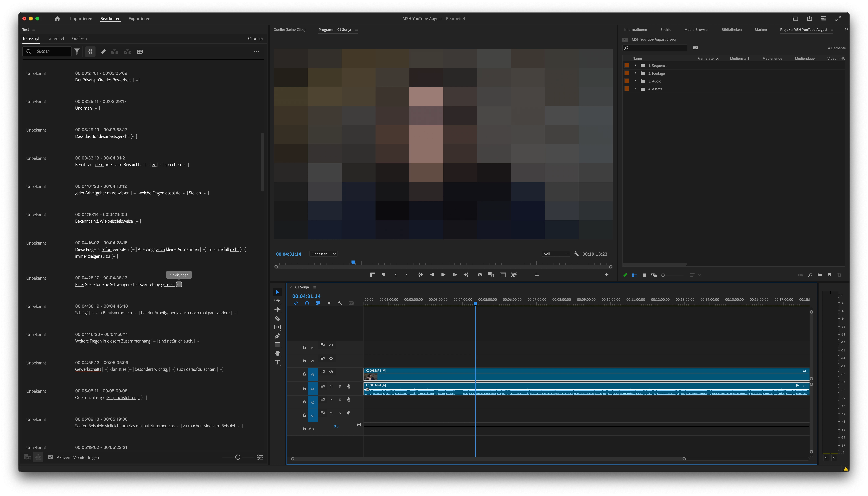Select the Razor tool
The width and height of the screenshot is (868, 496).
277,318
